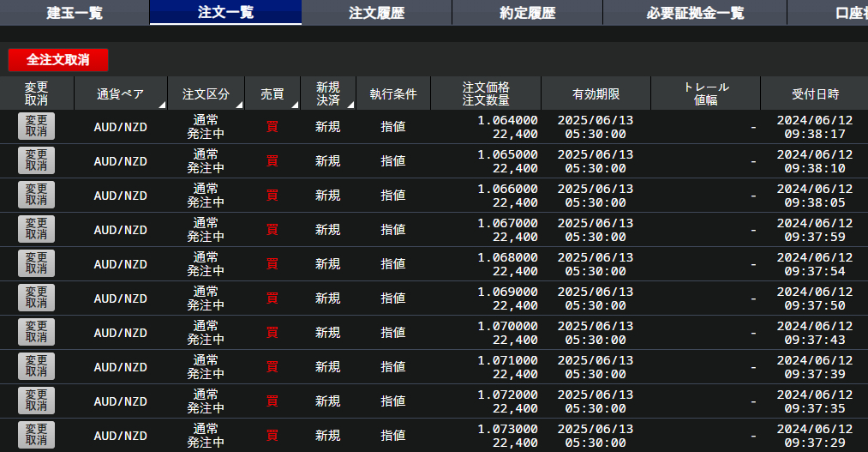The height and width of the screenshot is (452, 868).
Task: Select AUD/NZD in the 1.073000 row
Action: point(121,436)
